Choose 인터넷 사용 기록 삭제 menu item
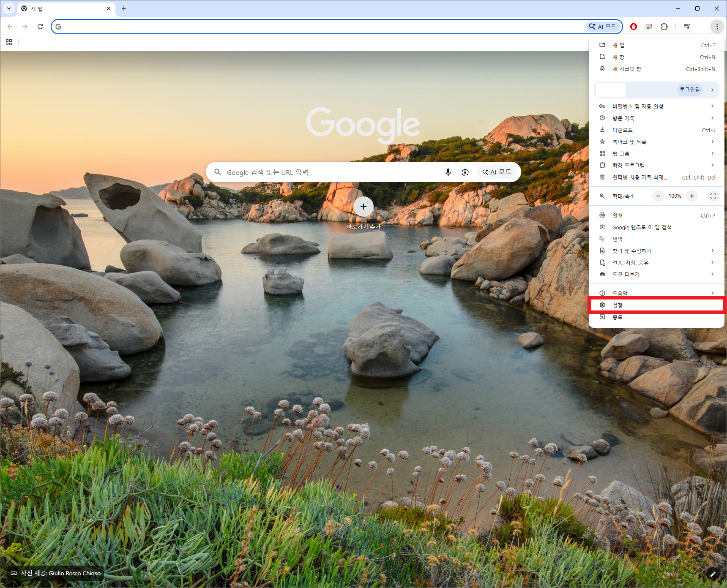This screenshot has width=727, height=588. 657,177
